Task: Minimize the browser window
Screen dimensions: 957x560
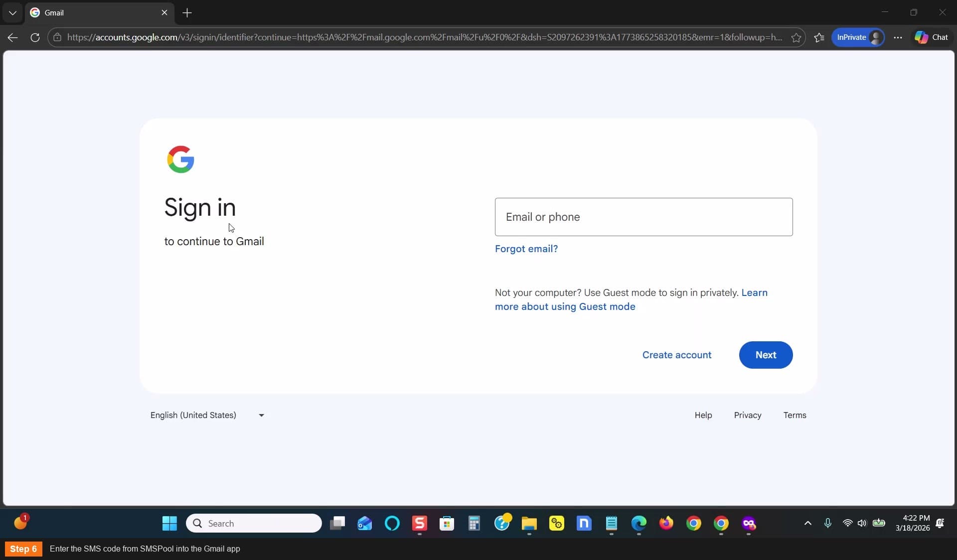Action: pyautogui.click(x=885, y=12)
